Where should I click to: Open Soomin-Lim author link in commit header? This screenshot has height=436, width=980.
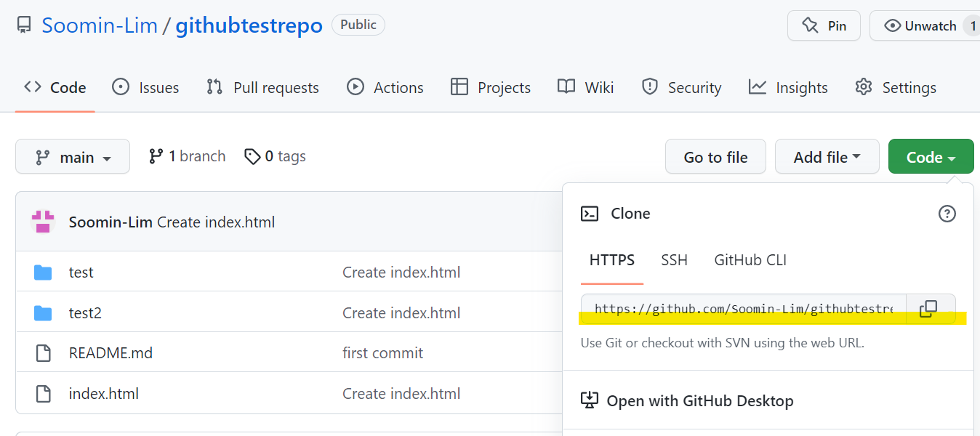click(111, 222)
